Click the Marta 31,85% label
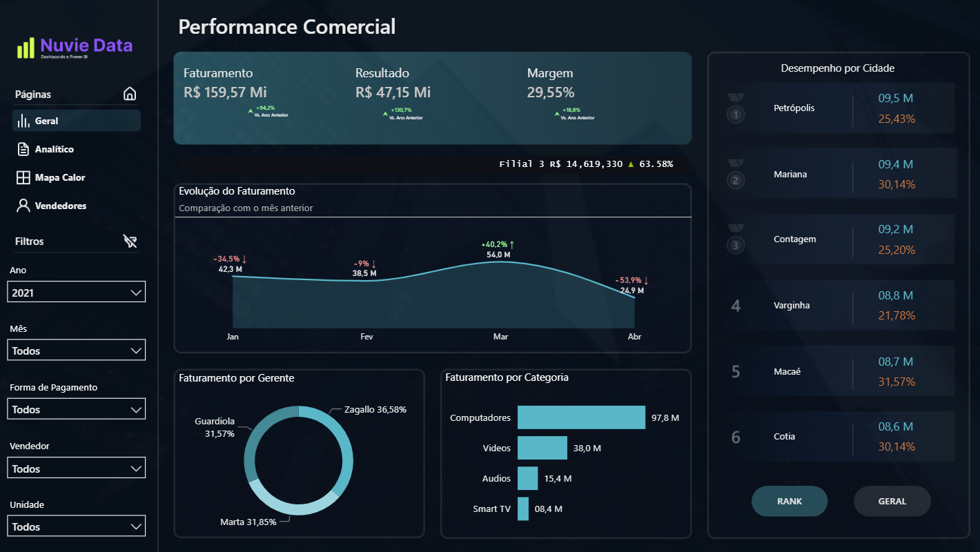 [x=248, y=522]
